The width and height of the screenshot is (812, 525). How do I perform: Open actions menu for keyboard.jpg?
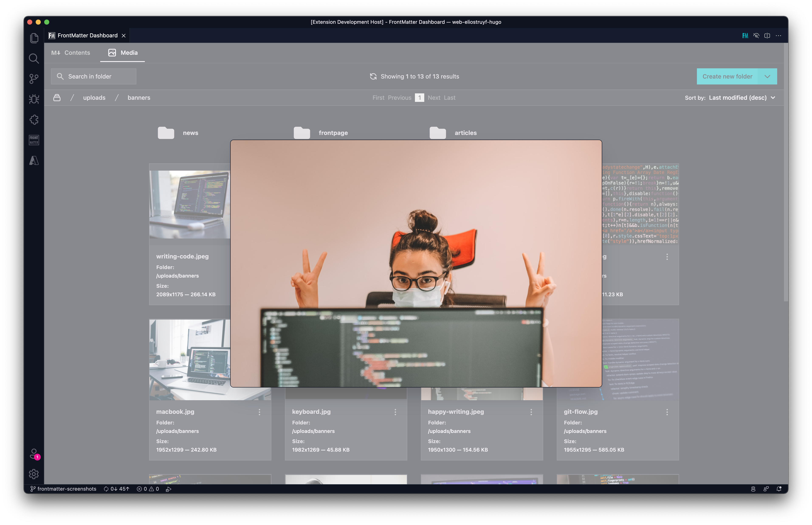[x=395, y=412]
